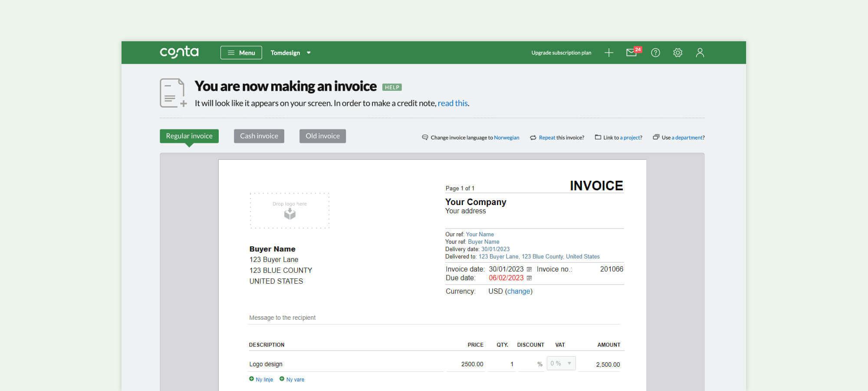Viewport: 868px width, 391px height.
Task: Click the plus icon to create something new
Action: 609,53
